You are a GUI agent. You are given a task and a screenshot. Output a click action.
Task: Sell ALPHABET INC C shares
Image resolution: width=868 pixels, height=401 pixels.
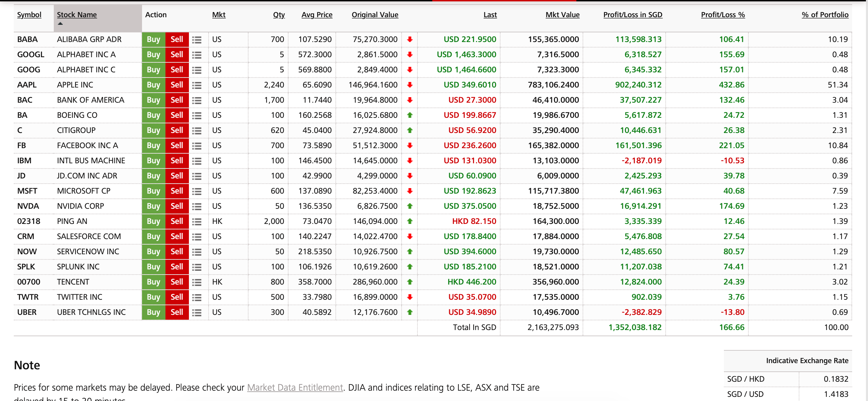pos(177,70)
